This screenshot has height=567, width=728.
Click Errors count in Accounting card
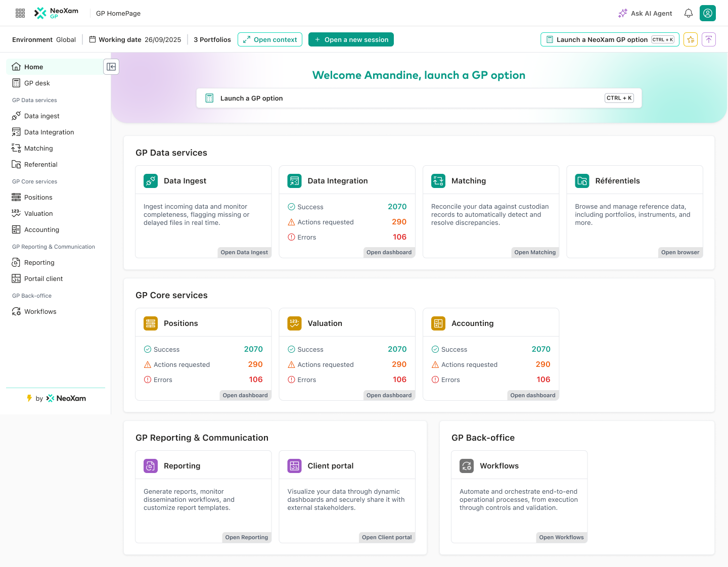click(543, 380)
